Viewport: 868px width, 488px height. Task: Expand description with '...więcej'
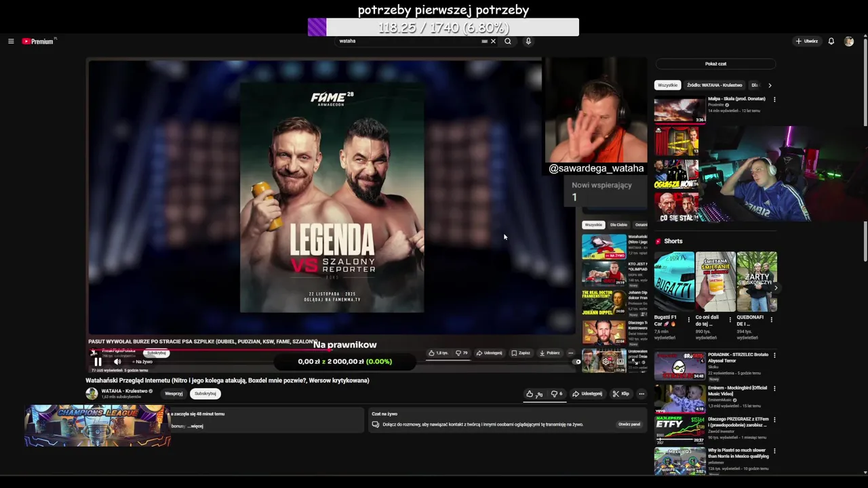click(195, 426)
